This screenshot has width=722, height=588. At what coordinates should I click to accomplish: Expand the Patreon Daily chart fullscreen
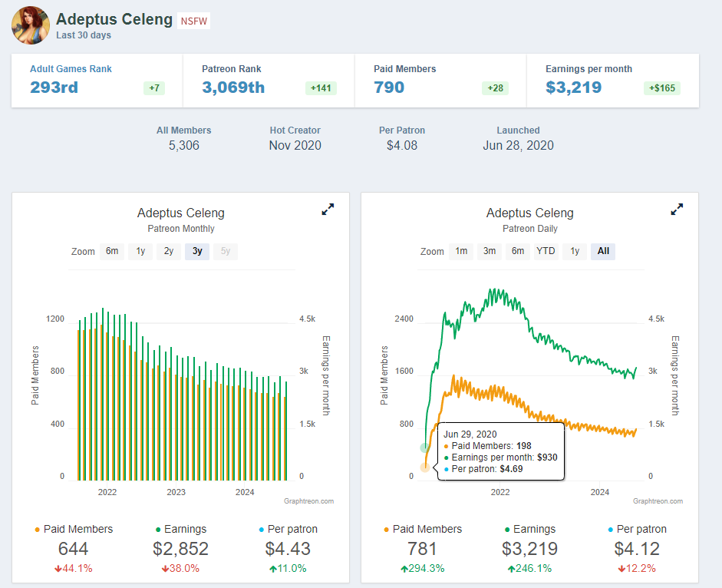pyautogui.click(x=677, y=209)
